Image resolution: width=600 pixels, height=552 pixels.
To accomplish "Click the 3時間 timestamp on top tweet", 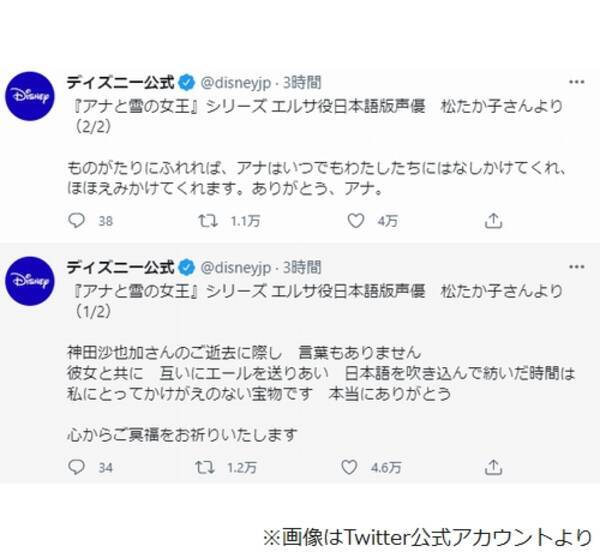I will [x=301, y=81].
